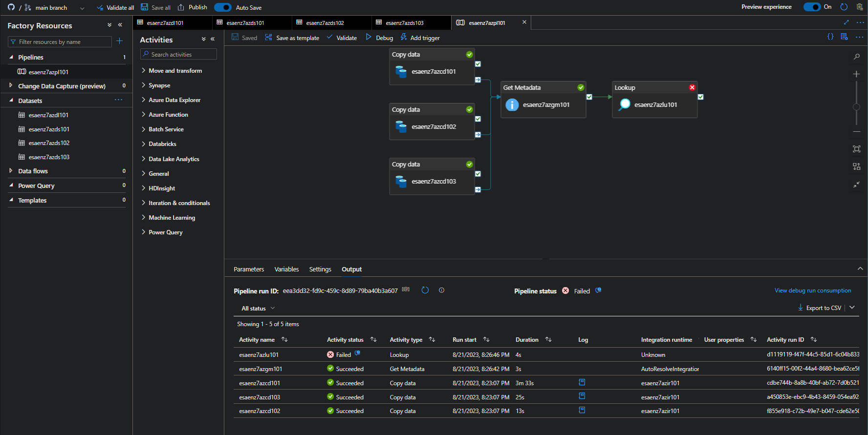This screenshot has height=435, width=868.
Task: Click Debug button
Action: coord(379,38)
